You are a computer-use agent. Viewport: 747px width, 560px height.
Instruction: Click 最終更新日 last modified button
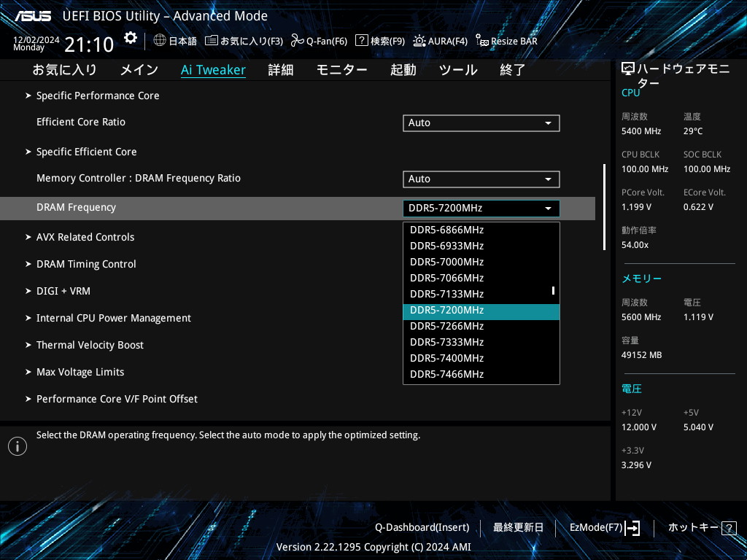click(x=519, y=528)
